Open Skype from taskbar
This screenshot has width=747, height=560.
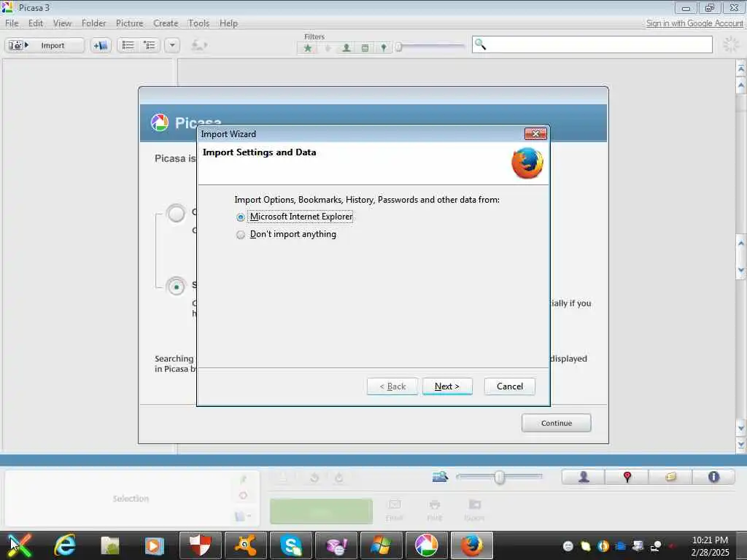tap(290, 545)
